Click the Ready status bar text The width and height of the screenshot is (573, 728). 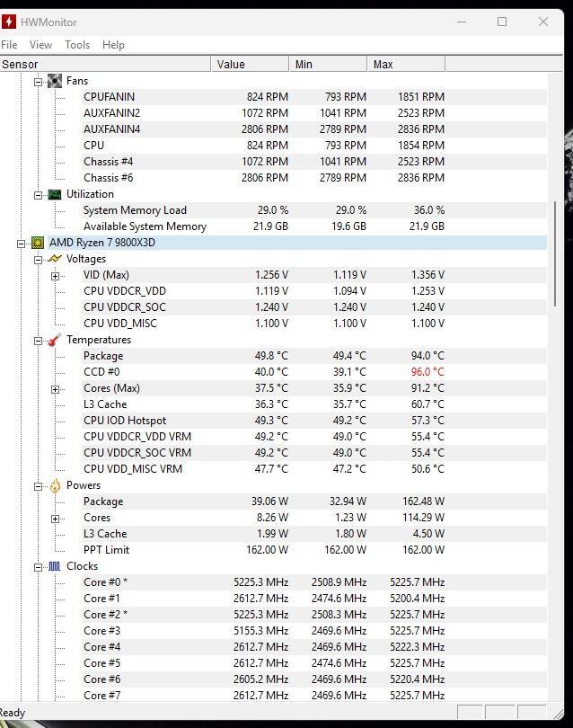click(x=13, y=713)
